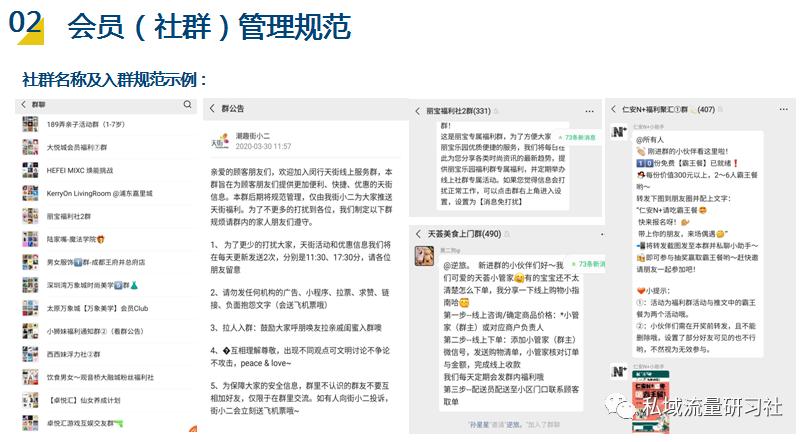
Task: Click the 群公告 screen title
Action: point(233,109)
